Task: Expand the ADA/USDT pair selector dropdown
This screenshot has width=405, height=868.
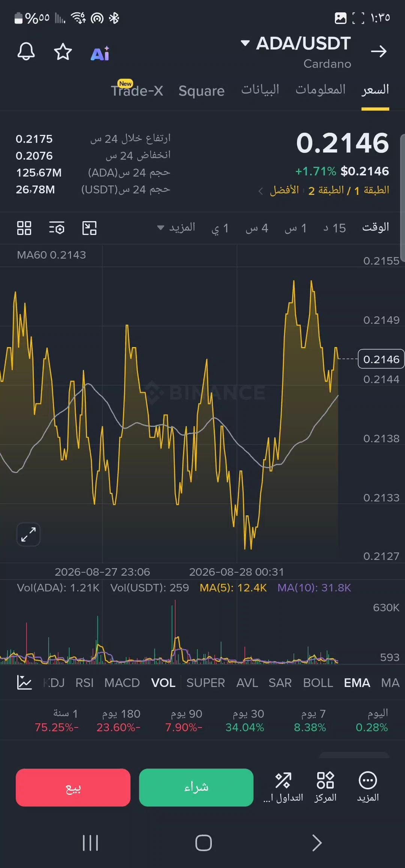Action: coord(245,43)
